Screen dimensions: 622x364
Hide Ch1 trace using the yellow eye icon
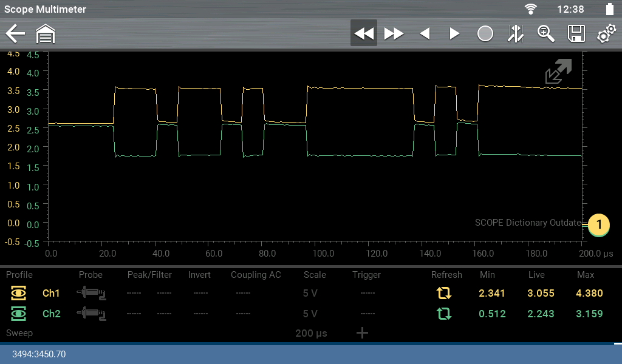pos(19,294)
